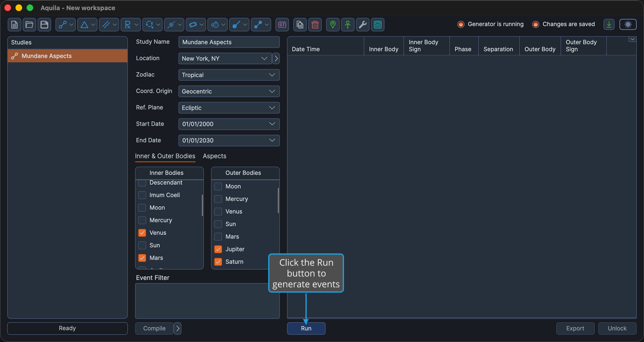This screenshot has width=644, height=342.
Task: Uncheck Saturn in Outer Bodies list
Action: (218, 262)
